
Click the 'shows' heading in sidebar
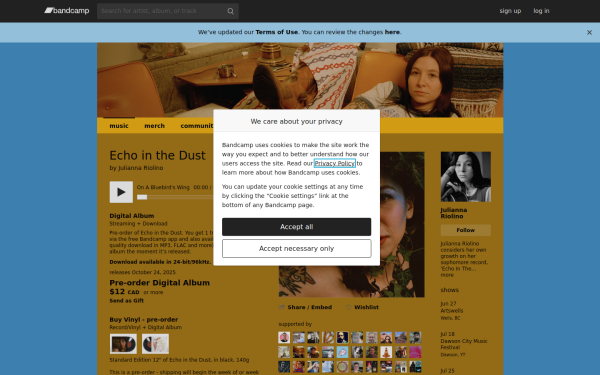[x=449, y=290]
